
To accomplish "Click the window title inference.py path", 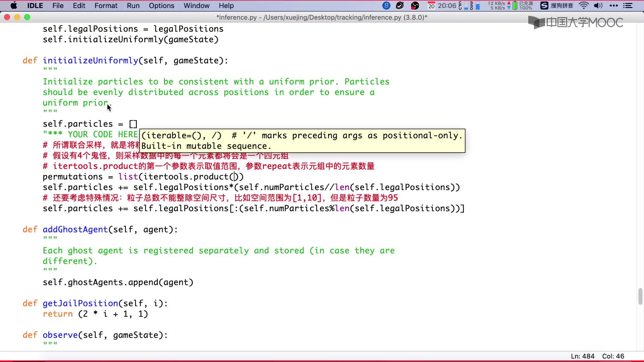I will coord(322,17).
